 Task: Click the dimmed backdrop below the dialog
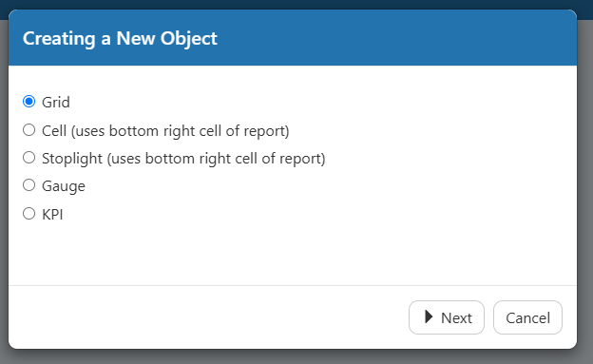tap(296, 356)
